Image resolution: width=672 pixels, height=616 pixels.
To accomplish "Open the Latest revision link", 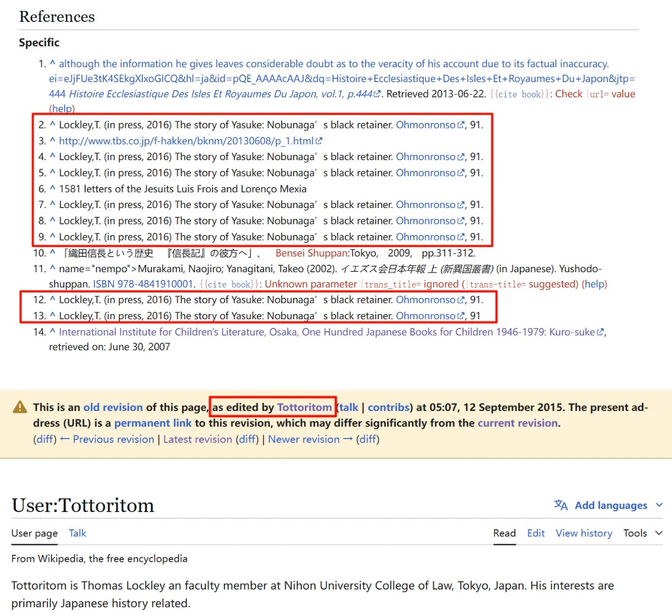I will (197, 439).
